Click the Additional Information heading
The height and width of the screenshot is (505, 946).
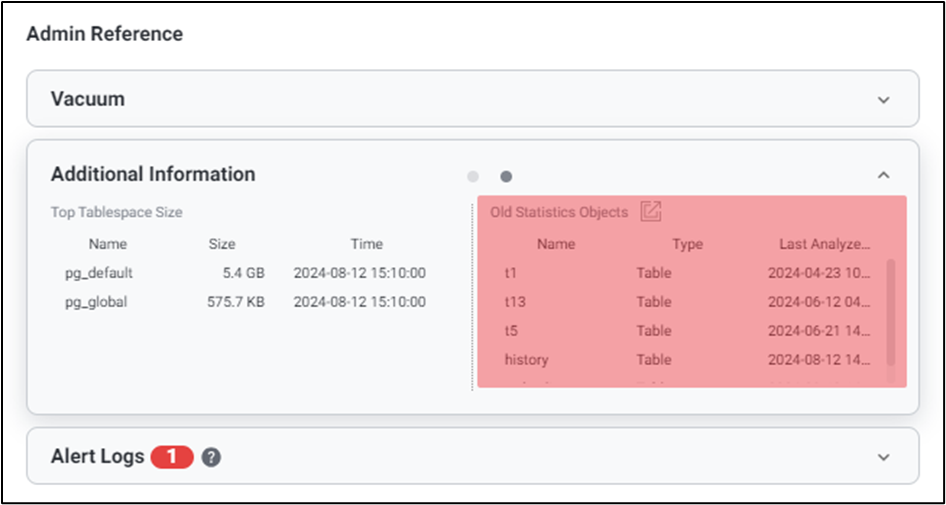153,174
